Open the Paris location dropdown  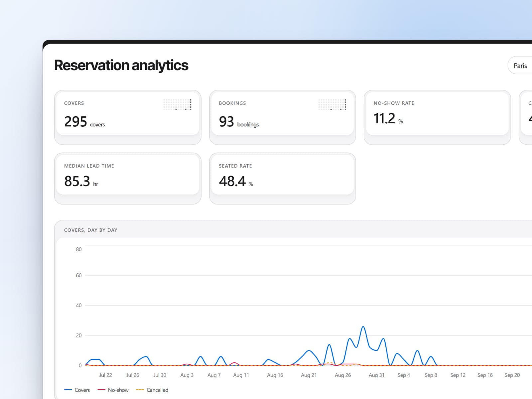[520, 66]
